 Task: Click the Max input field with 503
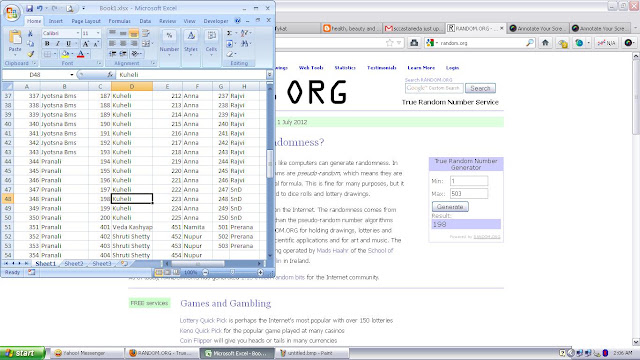pos(469,193)
